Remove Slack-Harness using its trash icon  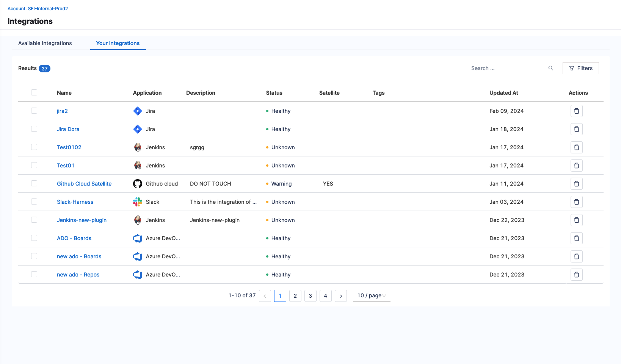pos(576,202)
